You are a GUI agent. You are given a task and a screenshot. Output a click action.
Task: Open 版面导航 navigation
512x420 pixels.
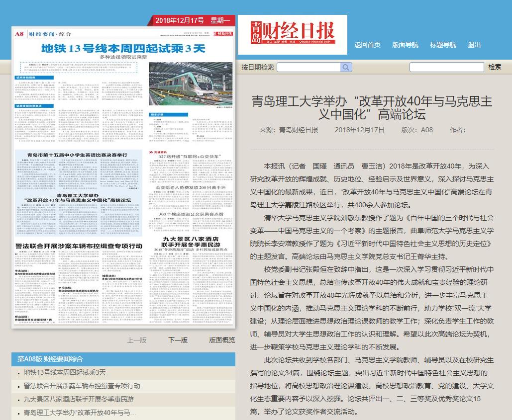(405, 45)
